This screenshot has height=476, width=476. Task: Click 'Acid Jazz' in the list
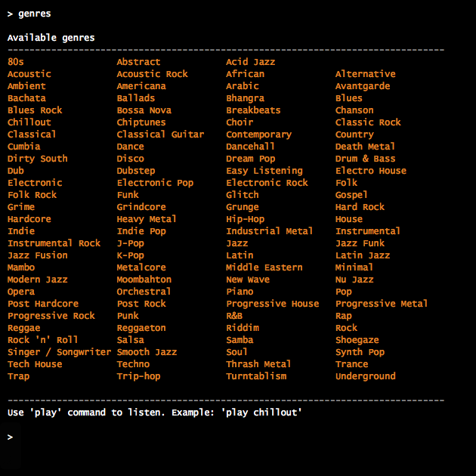250,62
